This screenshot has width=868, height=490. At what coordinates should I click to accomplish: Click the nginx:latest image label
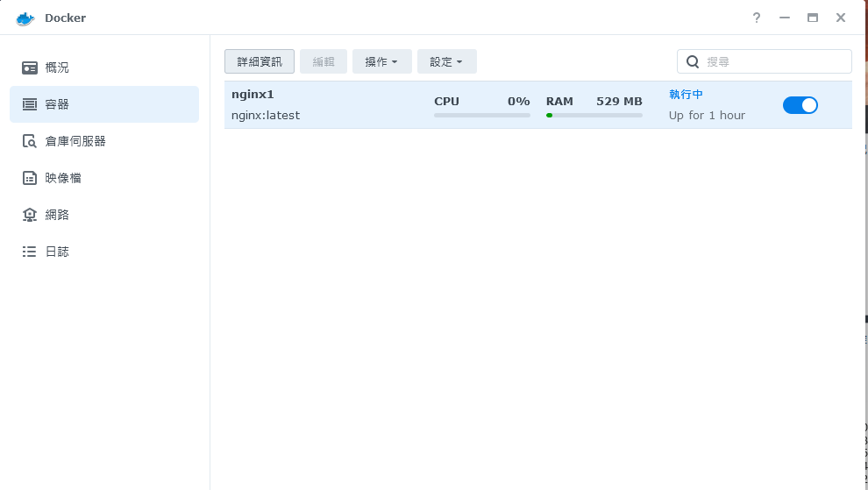266,115
